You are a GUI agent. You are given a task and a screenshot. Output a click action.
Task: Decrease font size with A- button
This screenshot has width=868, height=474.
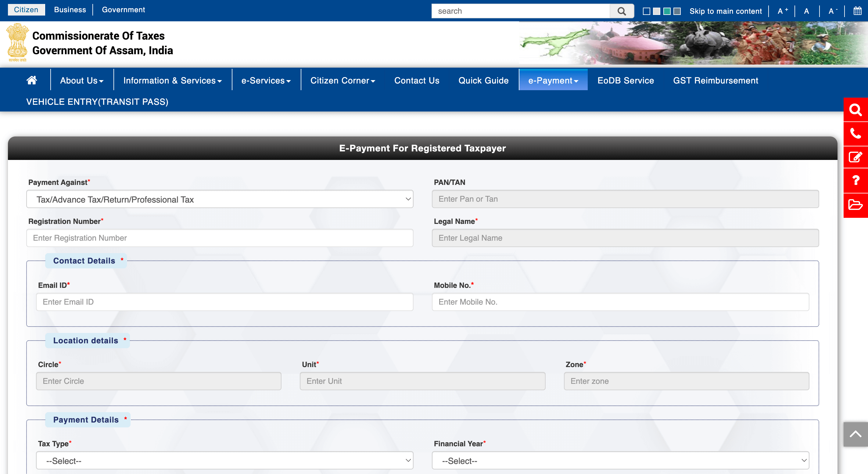832,11
